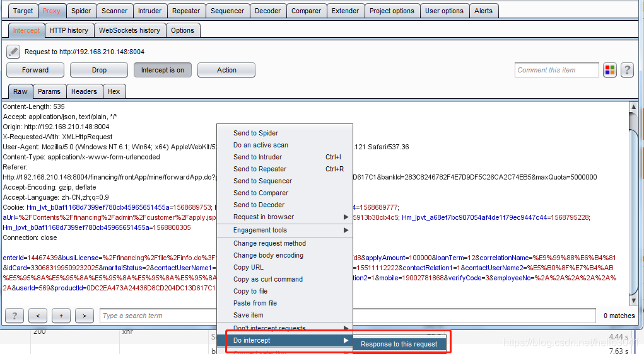This screenshot has width=644, height=354.
Task: Open the Action button menu
Action: click(x=226, y=70)
